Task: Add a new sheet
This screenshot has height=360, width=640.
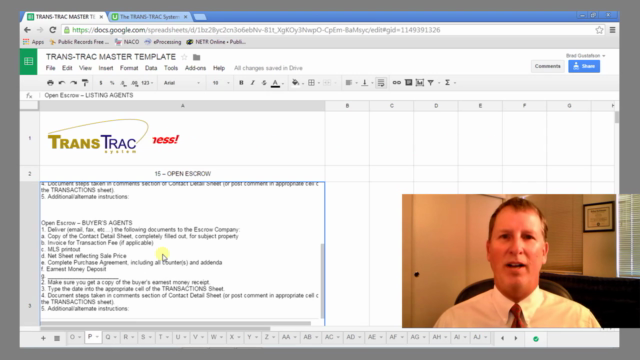Action: click(x=43, y=338)
